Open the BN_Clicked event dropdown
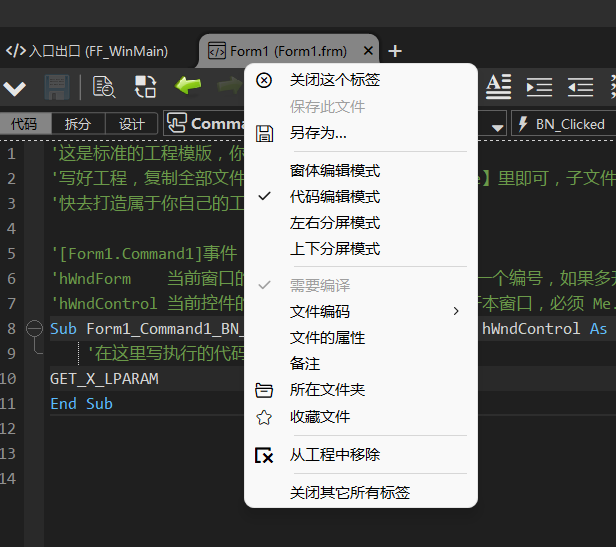The image size is (616, 547). [560, 124]
